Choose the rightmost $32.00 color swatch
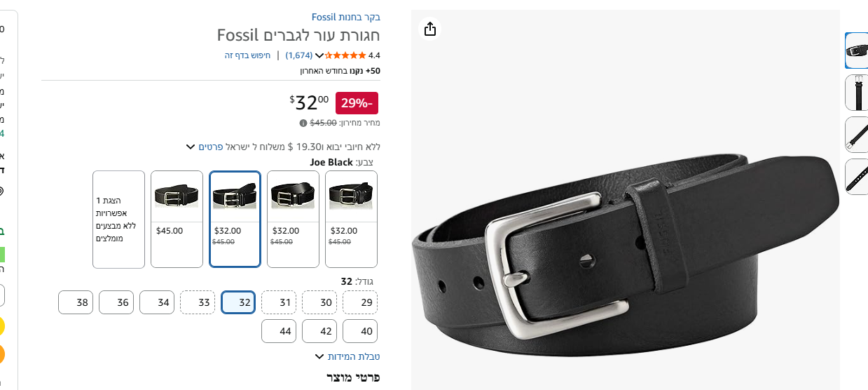This screenshot has height=390, width=868. click(x=351, y=220)
